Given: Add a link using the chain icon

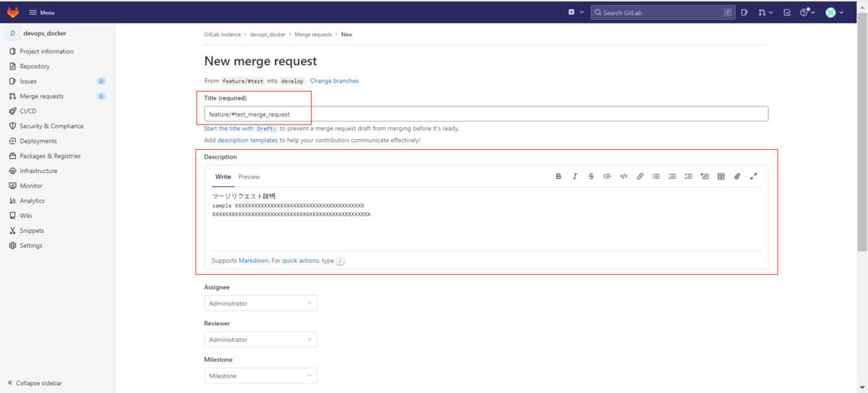Looking at the screenshot, I should tap(640, 177).
